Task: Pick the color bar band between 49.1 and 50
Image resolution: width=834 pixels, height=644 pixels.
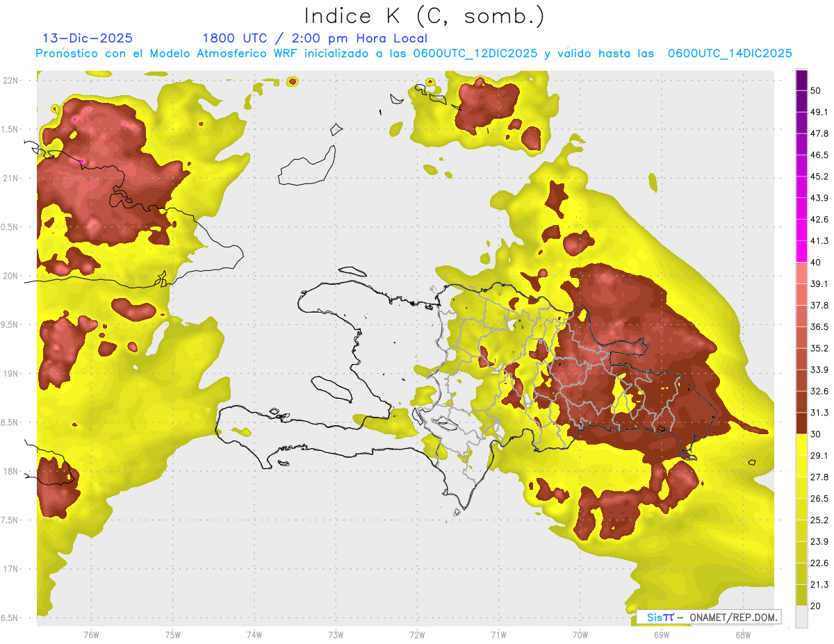Action: pyautogui.click(x=801, y=101)
